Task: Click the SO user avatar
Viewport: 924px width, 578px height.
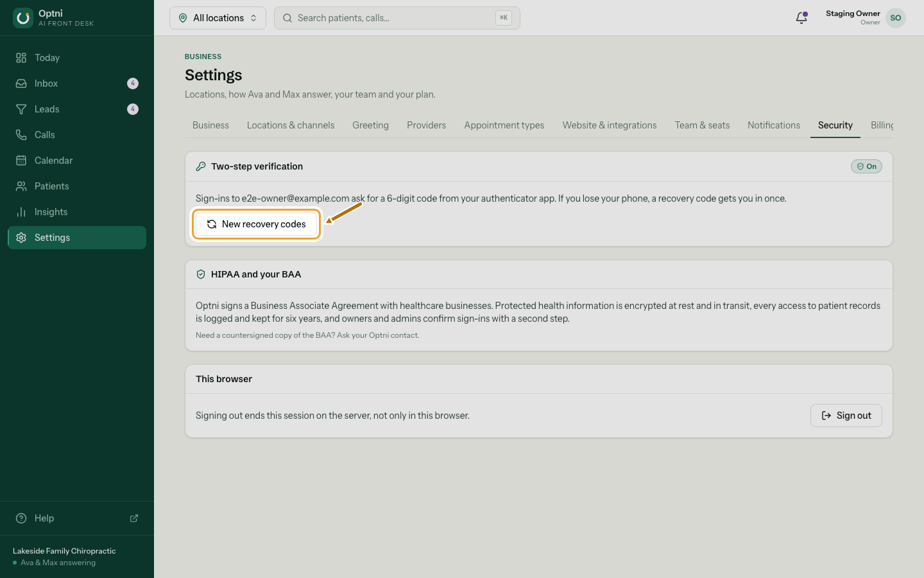Action: [x=896, y=18]
